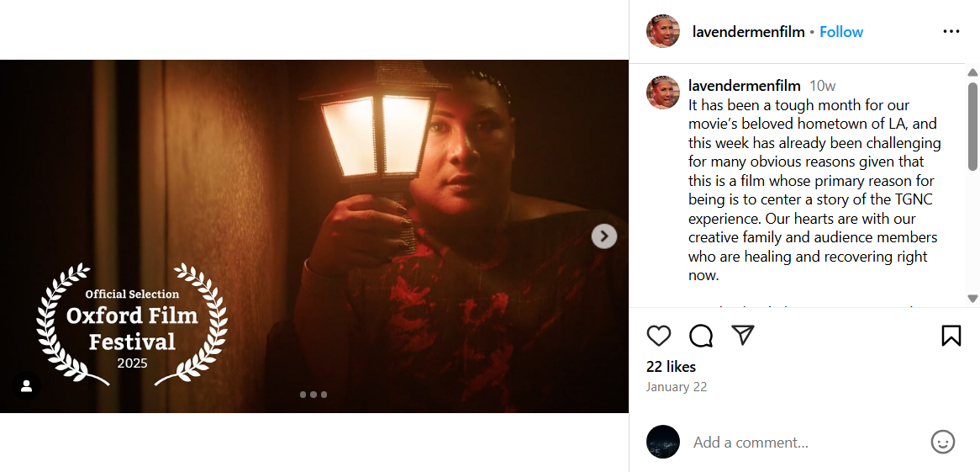
Task: Open lavendermenfilm link in caption
Action: click(x=744, y=86)
